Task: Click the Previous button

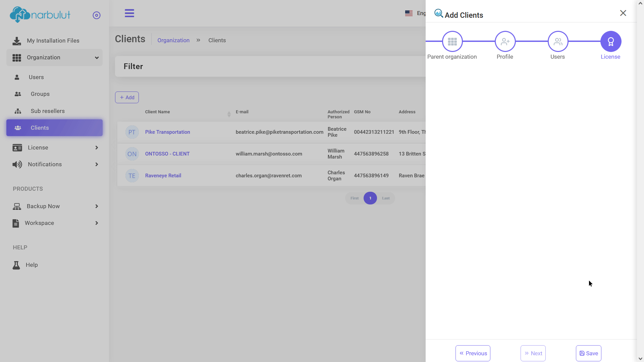Action: pyautogui.click(x=473, y=353)
